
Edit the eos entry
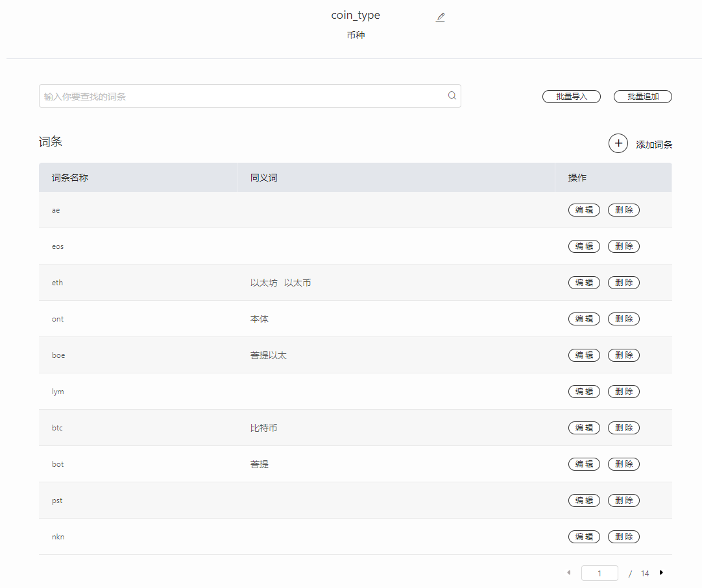pyautogui.click(x=584, y=246)
